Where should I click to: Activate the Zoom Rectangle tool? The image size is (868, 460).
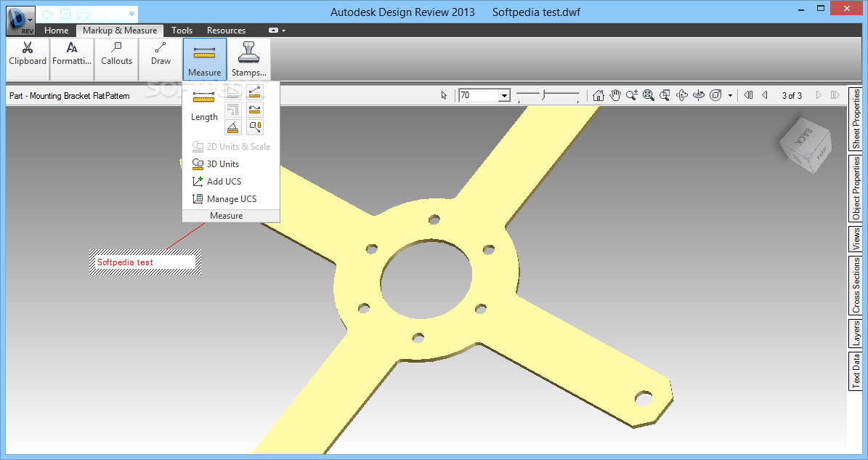tap(665, 95)
